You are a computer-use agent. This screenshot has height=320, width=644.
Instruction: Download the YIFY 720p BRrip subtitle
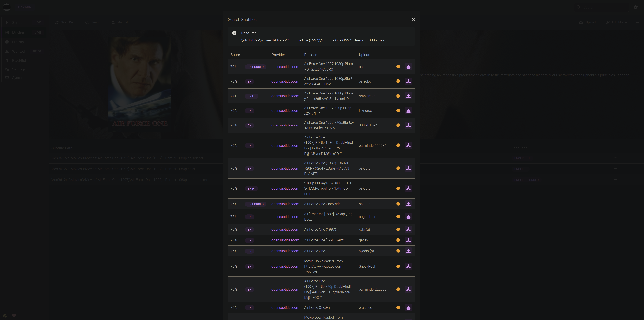[408, 111]
